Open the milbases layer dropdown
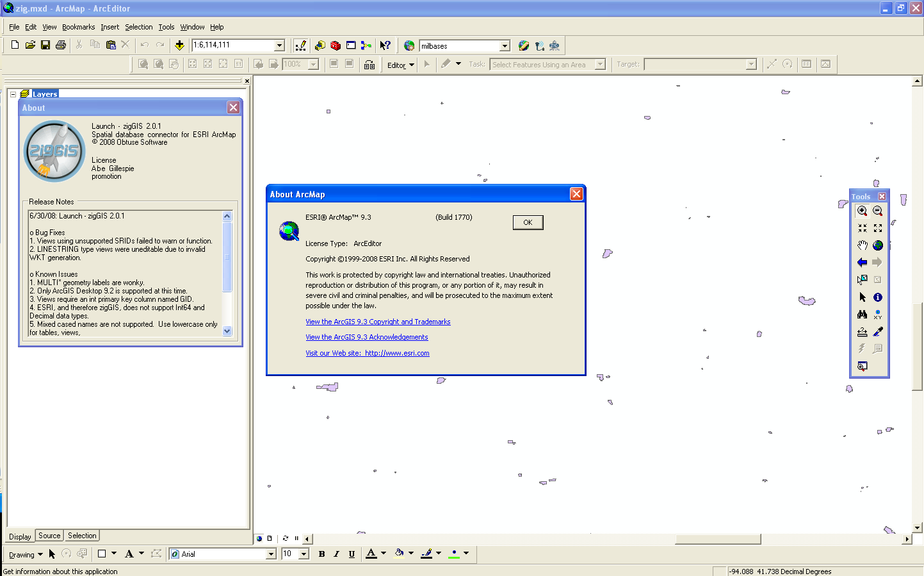Screen dimensions: 924x576 pos(505,46)
